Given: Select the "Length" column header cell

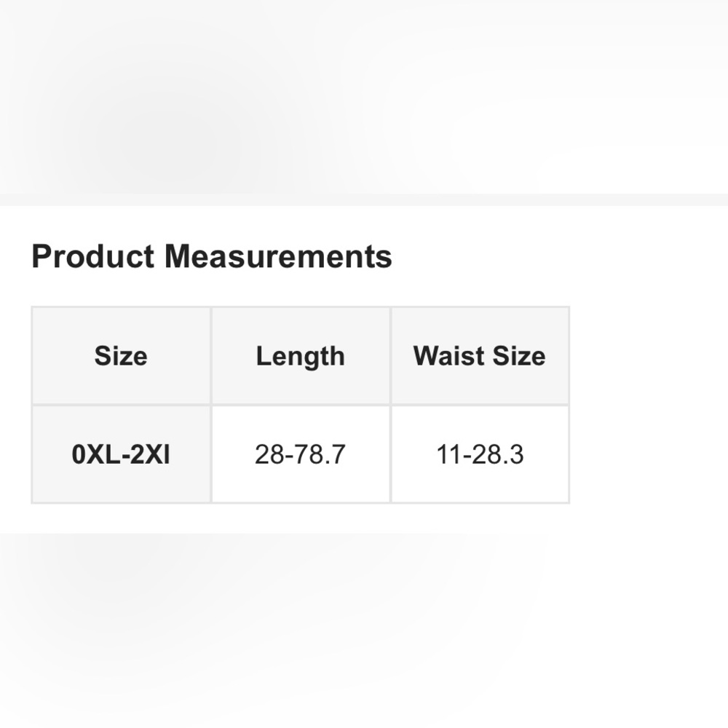Looking at the screenshot, I should click(301, 356).
